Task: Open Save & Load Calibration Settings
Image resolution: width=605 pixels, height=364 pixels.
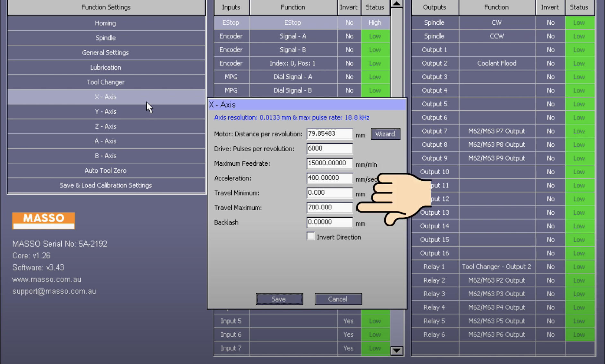Action: coord(106,186)
